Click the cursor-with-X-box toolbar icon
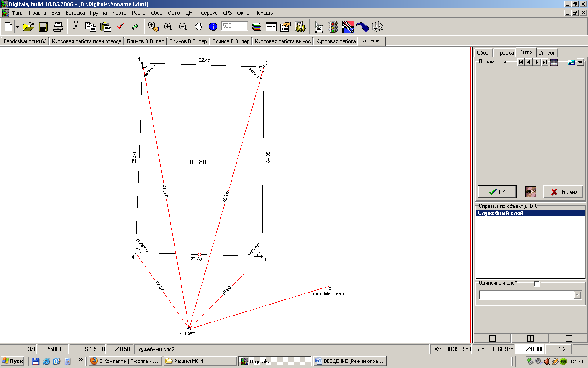 [x=319, y=27]
